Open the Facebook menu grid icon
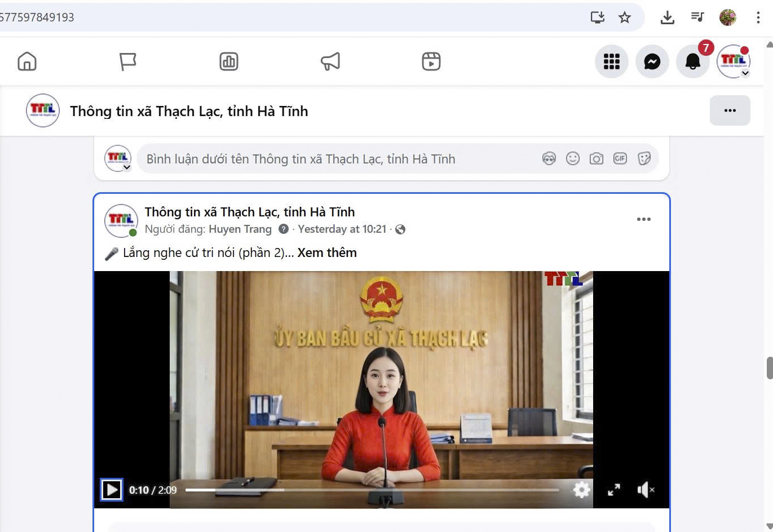Image resolution: width=773 pixels, height=532 pixels. [x=612, y=61]
